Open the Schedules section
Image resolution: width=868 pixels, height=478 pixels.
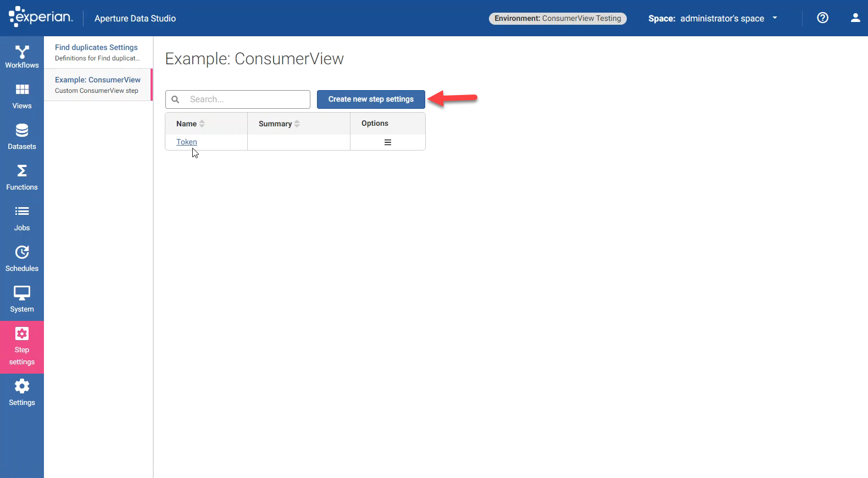pyautogui.click(x=22, y=260)
